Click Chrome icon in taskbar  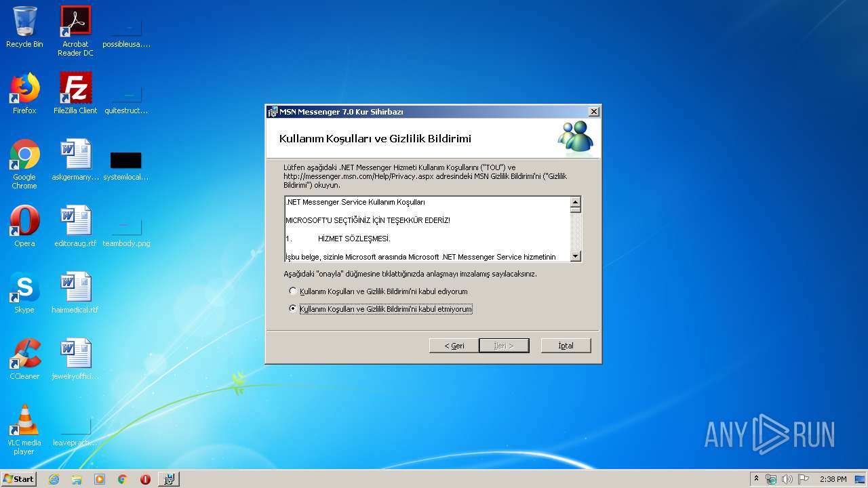pyautogui.click(x=123, y=479)
